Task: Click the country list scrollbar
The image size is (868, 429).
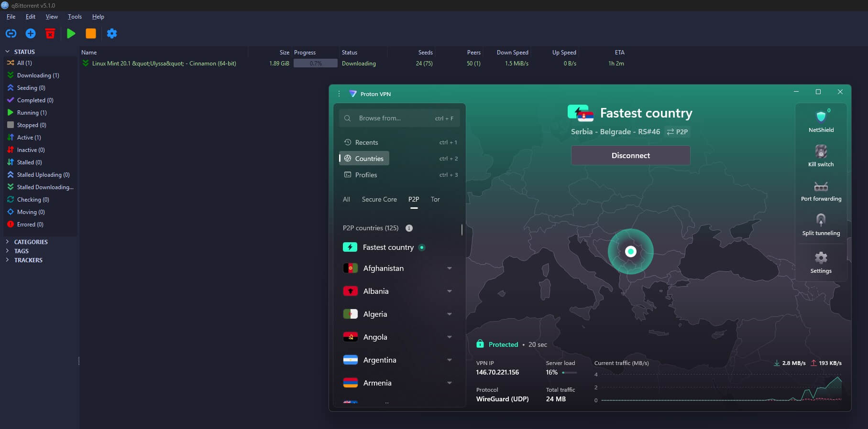Action: 462,230
